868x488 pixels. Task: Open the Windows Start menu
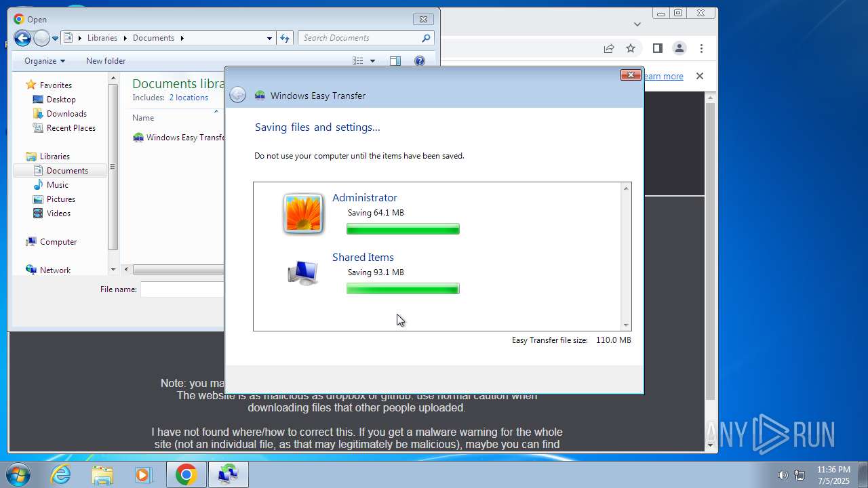tap(18, 474)
